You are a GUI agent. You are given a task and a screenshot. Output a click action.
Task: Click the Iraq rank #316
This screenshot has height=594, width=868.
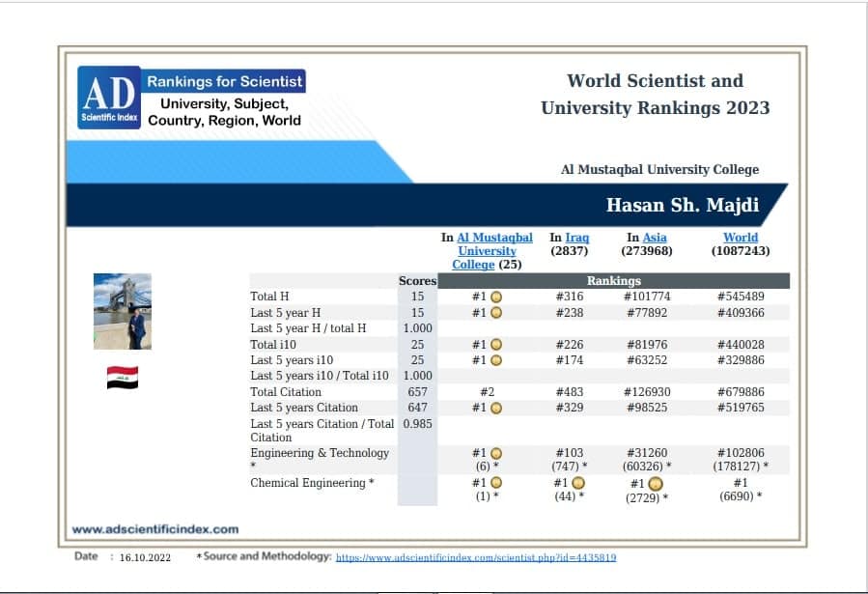(x=570, y=297)
